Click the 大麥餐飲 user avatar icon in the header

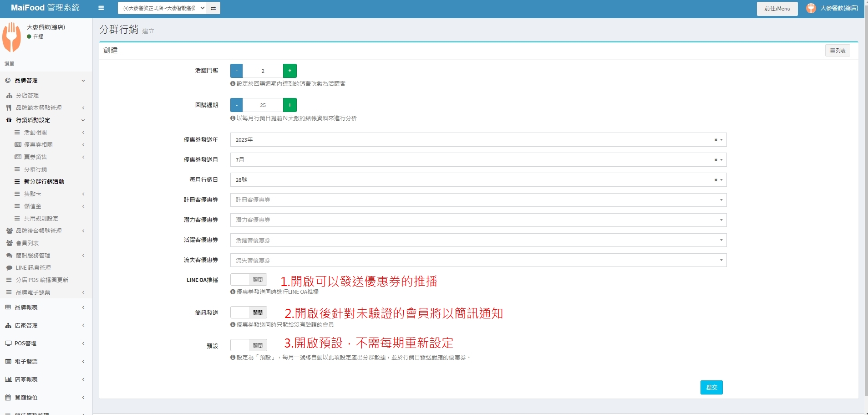coord(811,8)
